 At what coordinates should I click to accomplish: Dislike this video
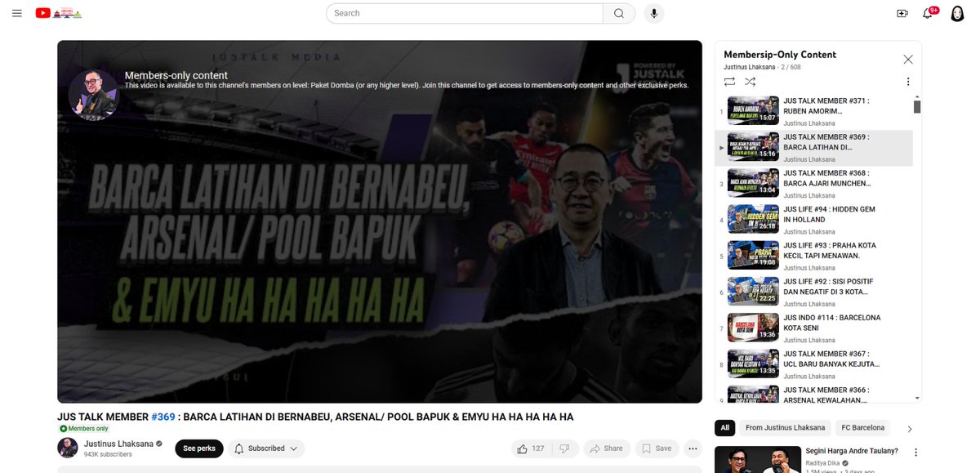(564, 448)
